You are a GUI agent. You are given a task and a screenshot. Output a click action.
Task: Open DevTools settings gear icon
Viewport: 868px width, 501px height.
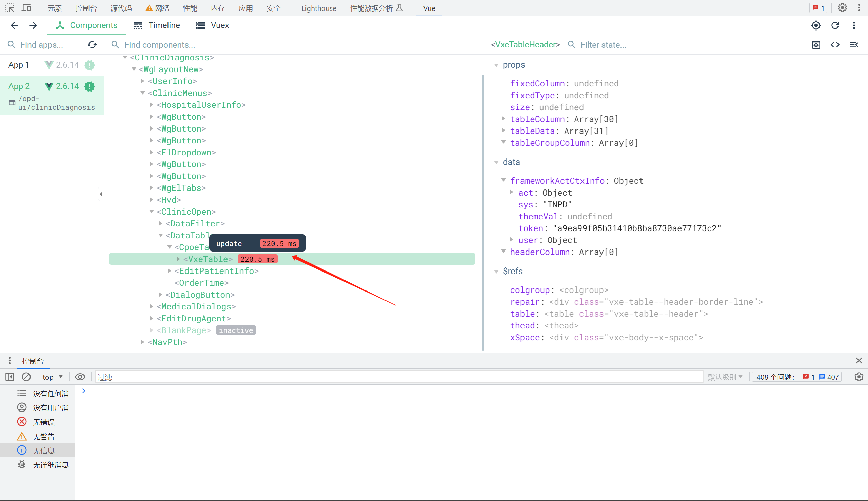coord(842,8)
